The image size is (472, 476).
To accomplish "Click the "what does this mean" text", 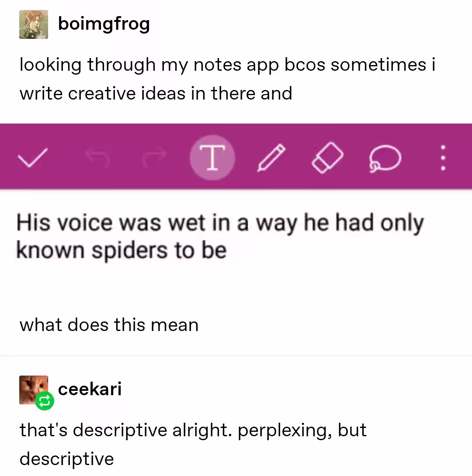I will pos(109,325).
